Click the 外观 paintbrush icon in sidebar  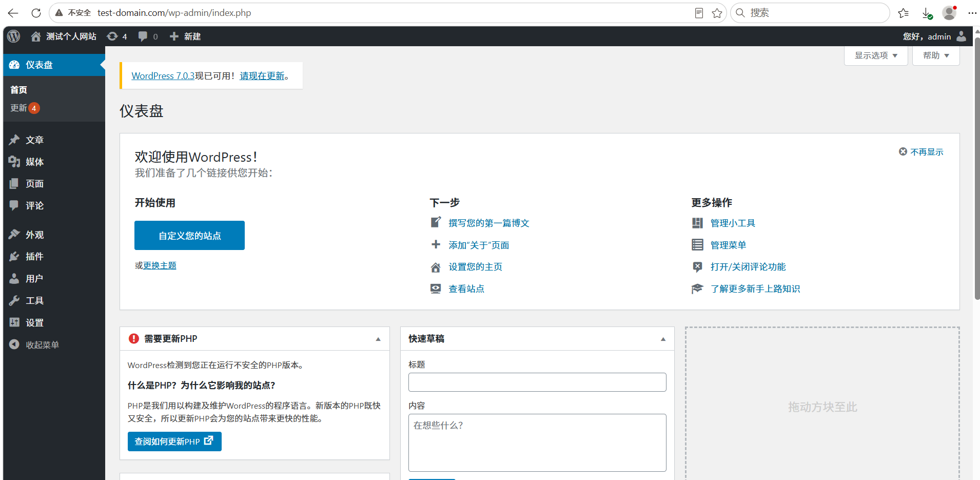pos(14,235)
